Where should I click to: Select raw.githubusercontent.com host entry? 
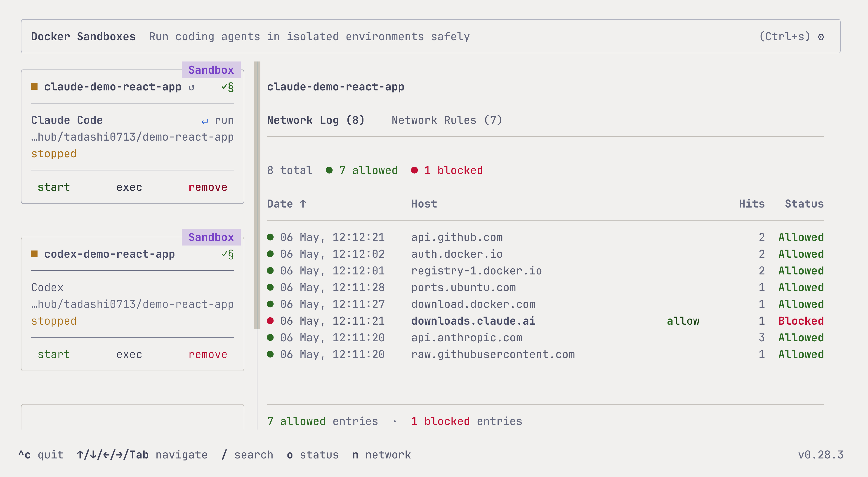[x=493, y=354]
